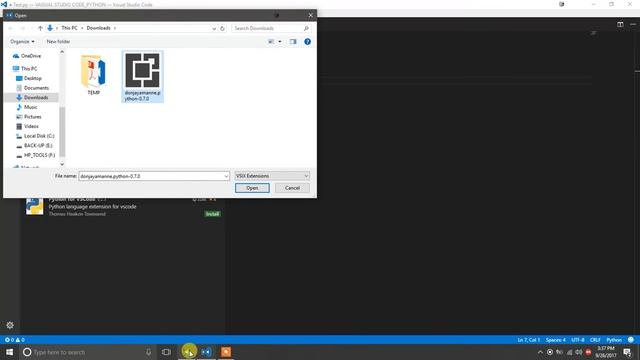This screenshot has height=360, width=640.
Task: Click This PC in the address breadcrumb
Action: (69, 28)
